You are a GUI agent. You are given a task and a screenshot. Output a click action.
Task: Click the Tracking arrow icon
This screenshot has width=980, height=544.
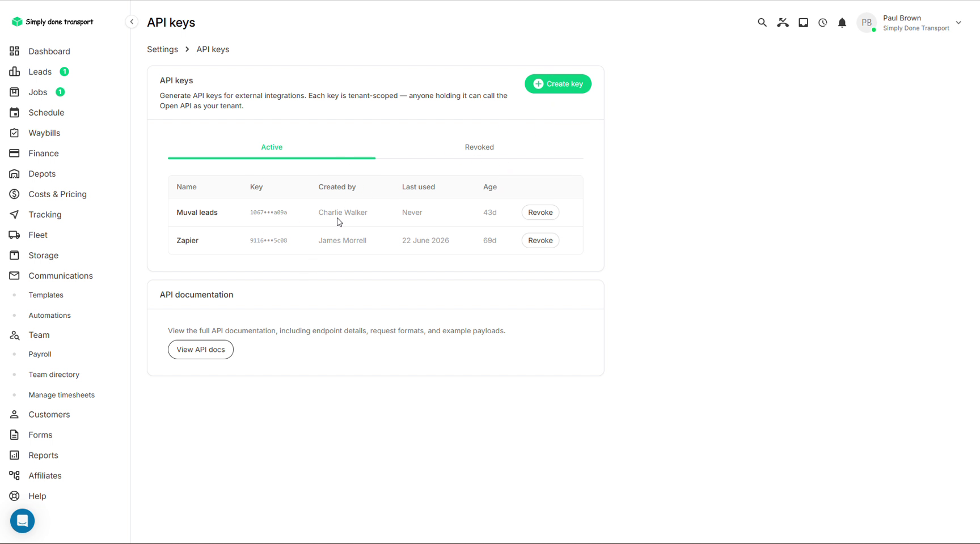tap(14, 214)
